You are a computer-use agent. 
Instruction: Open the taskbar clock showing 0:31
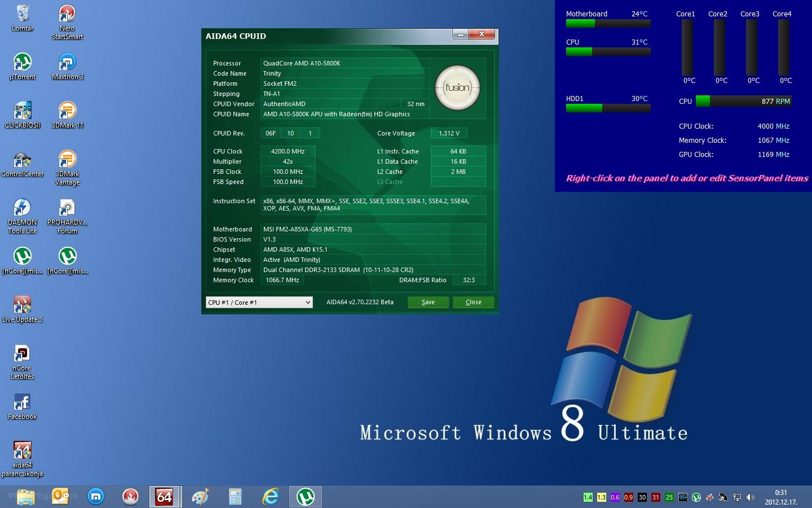point(781,497)
